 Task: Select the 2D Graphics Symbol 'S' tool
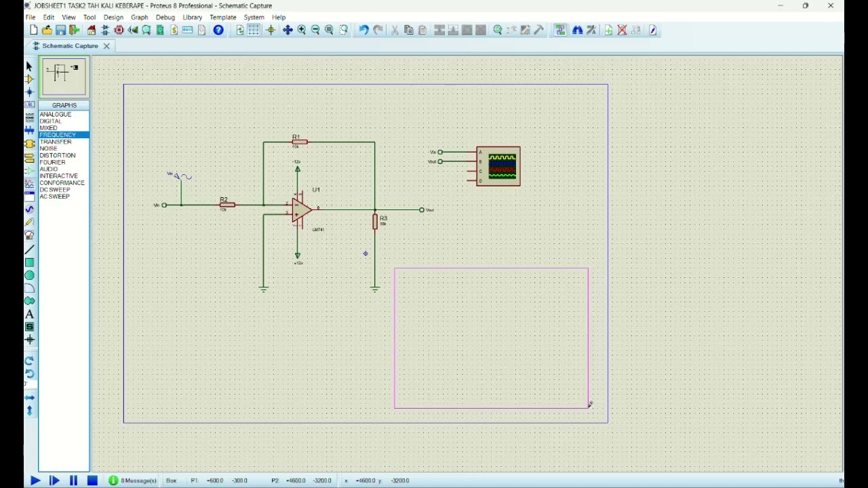tap(29, 327)
